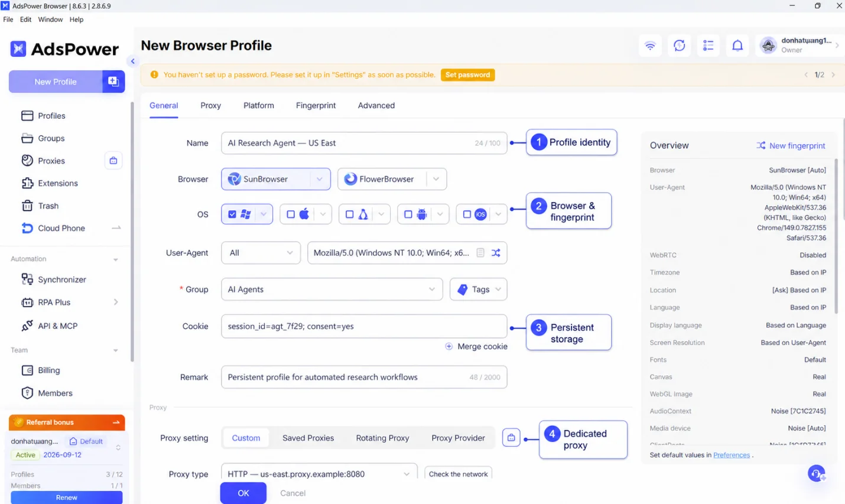Click Check the network button
This screenshot has width=845, height=504.
pos(458,474)
